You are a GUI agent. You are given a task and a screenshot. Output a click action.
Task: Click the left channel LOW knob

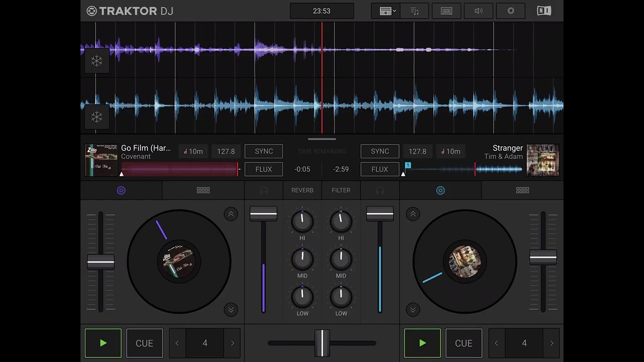[x=302, y=297]
